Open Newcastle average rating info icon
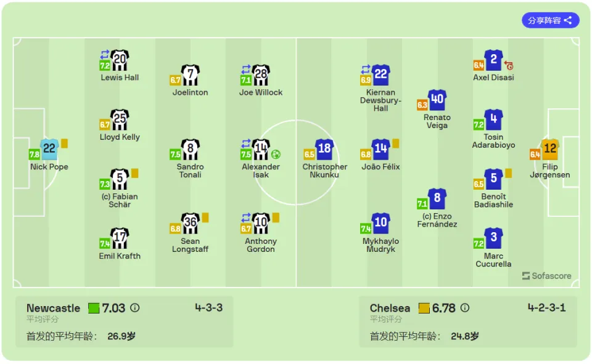 (135, 308)
